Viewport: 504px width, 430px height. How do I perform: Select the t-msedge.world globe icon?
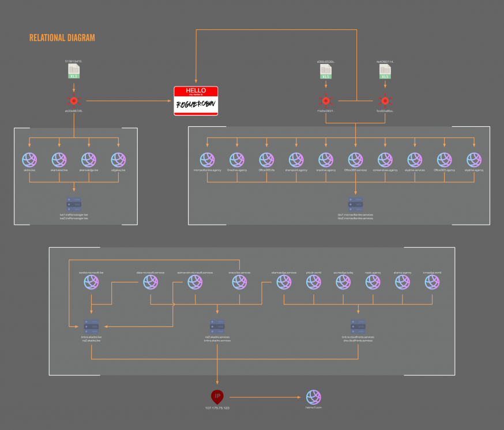(x=432, y=282)
